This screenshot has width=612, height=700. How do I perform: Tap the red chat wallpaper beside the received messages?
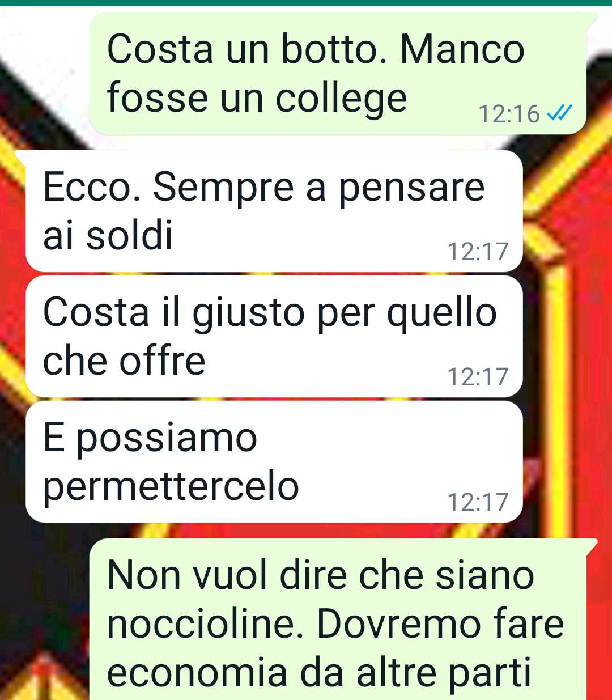pos(567,340)
